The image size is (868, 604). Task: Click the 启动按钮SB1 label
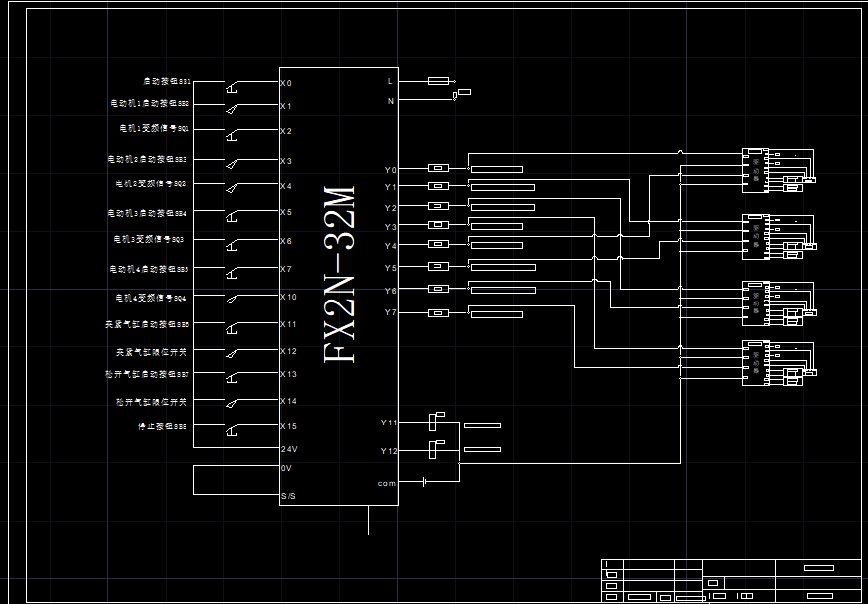point(168,81)
